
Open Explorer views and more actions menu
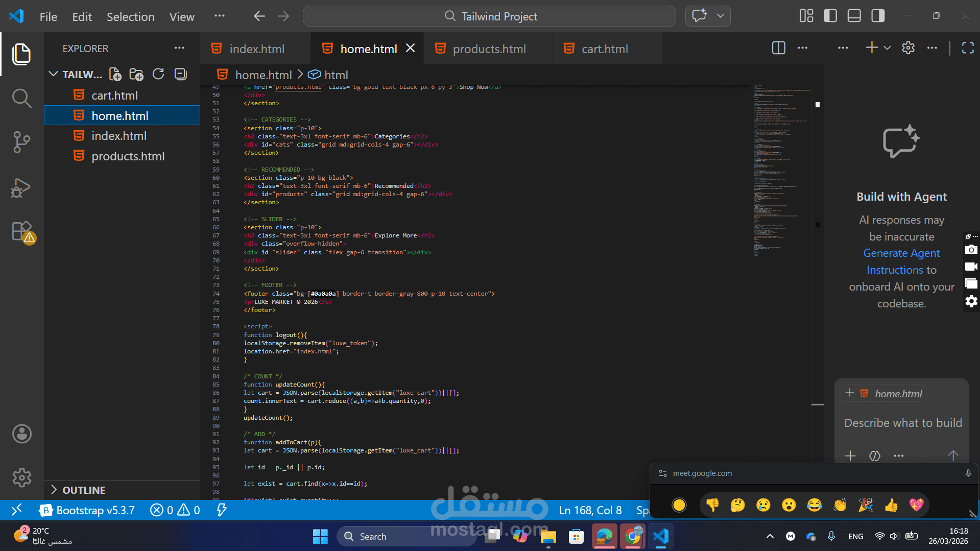[x=179, y=48]
